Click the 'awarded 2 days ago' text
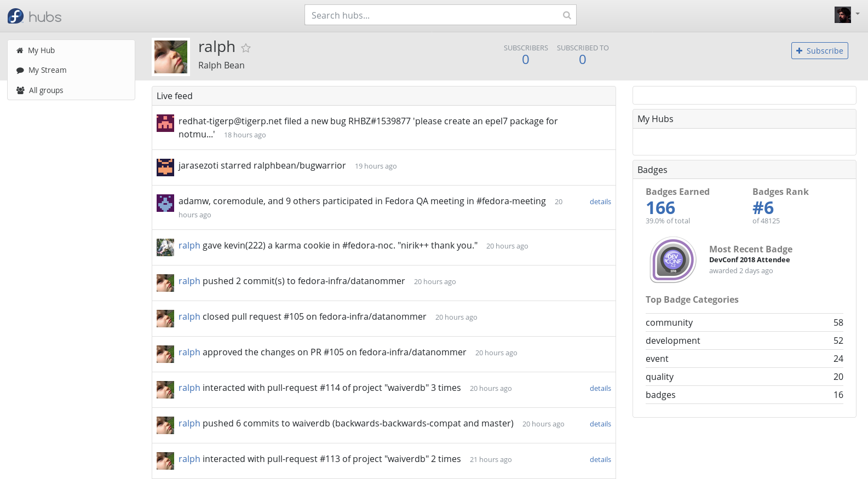The height and width of the screenshot is (479, 868). point(741,271)
